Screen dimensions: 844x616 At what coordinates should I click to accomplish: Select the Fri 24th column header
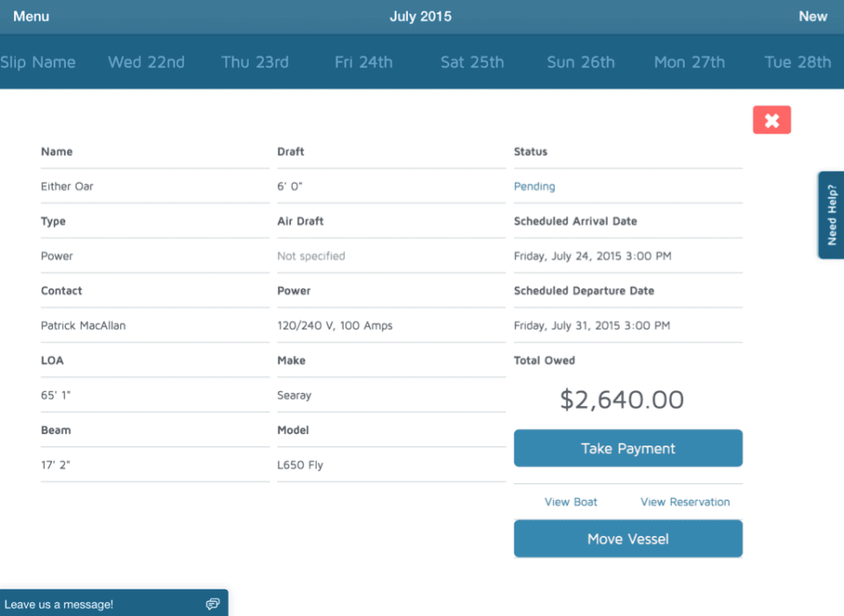click(x=363, y=62)
